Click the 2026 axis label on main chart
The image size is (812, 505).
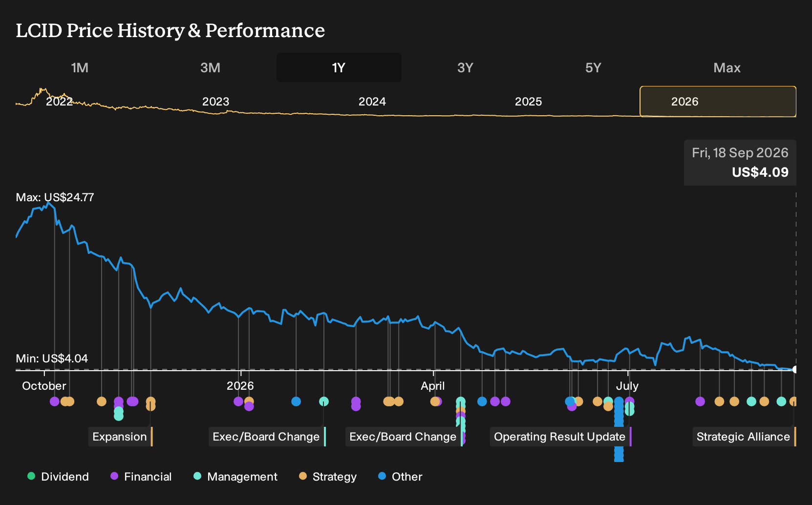(x=240, y=386)
